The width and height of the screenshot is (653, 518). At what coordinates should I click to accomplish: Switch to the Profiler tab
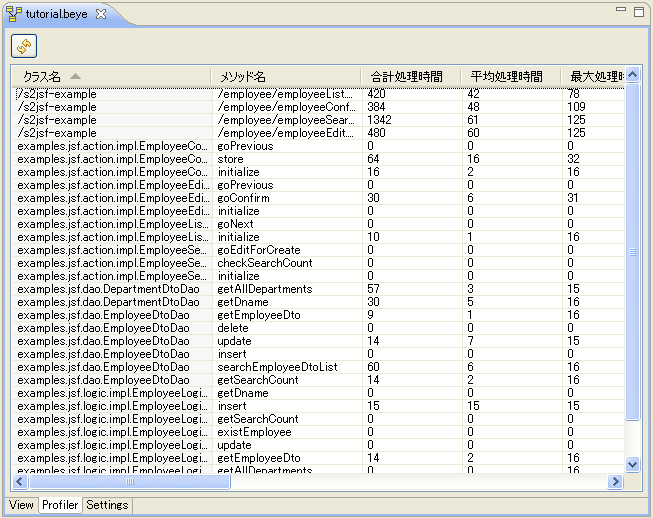[60, 505]
